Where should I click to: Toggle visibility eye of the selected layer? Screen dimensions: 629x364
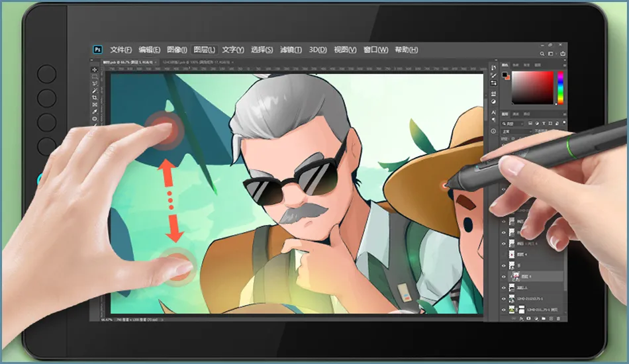504,277
